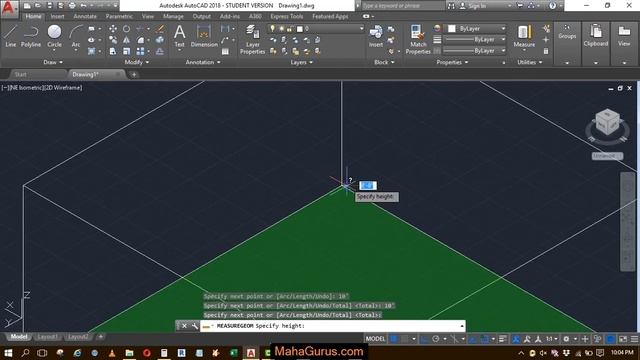The image size is (640, 360).
Task: Open customization menu in status bar
Action: point(635,339)
